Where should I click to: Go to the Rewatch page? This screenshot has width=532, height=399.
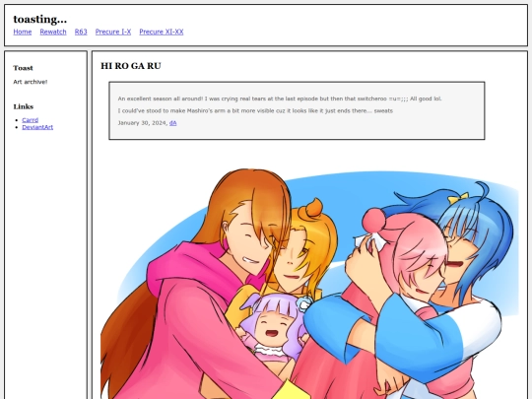click(53, 32)
